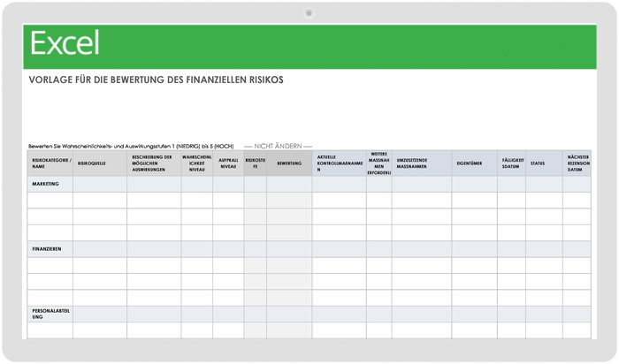Click the 'NICHT ÄNDERN' note above the table
The height and width of the screenshot is (364, 619).
278,147
